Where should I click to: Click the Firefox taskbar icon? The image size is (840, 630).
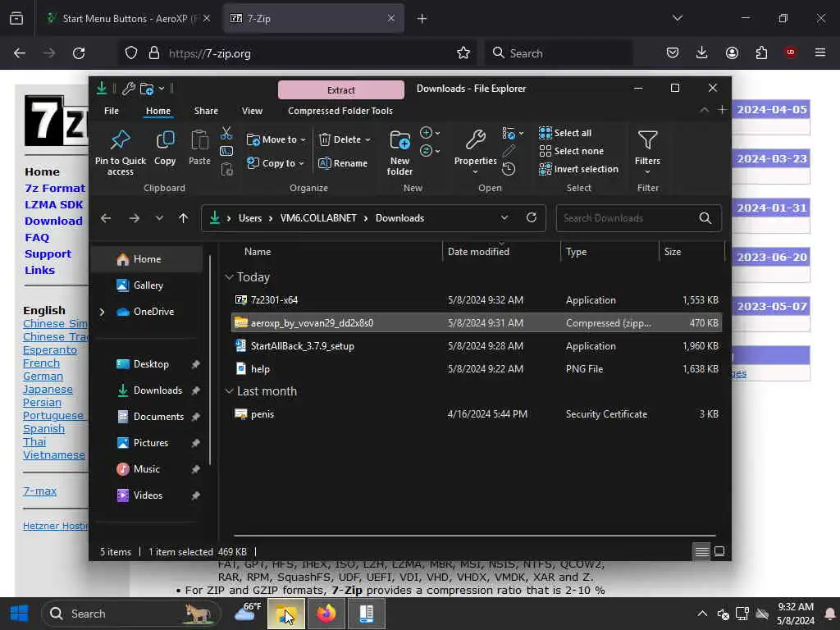click(x=326, y=614)
